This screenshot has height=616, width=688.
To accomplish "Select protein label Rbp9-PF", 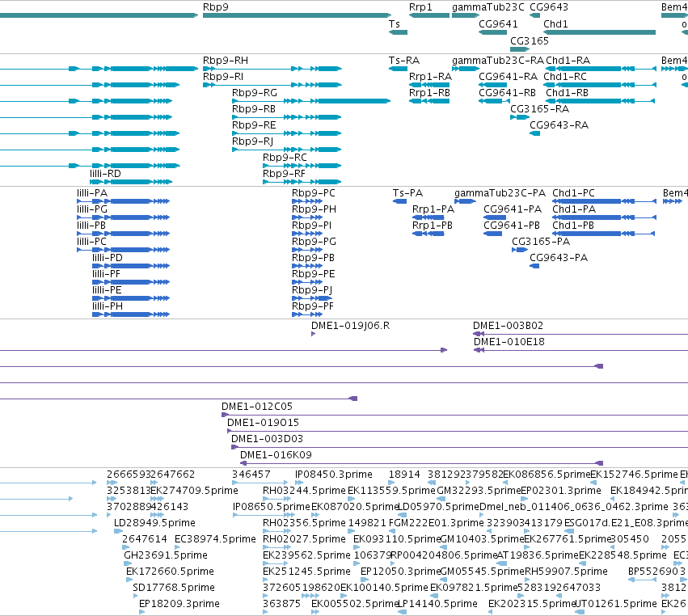I will tap(313, 306).
